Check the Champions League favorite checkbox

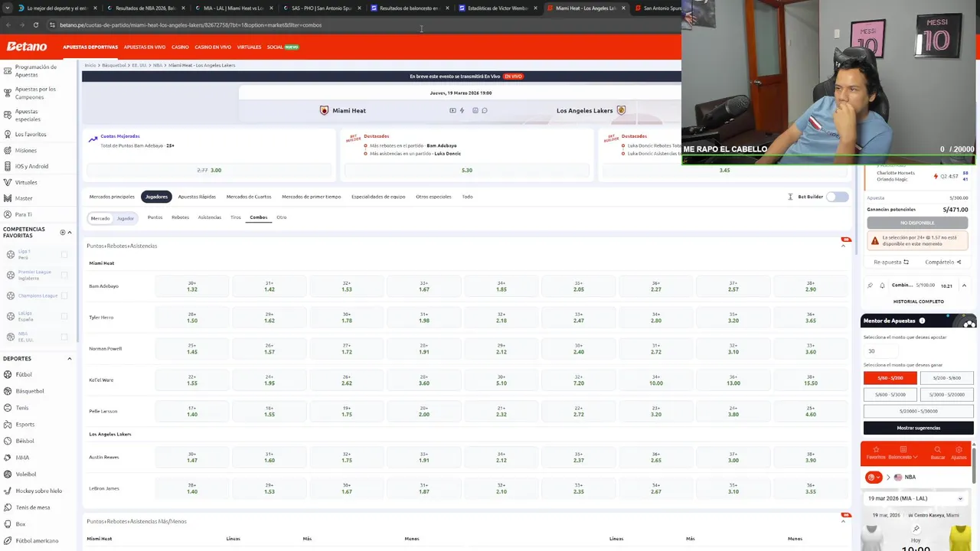[x=64, y=295]
